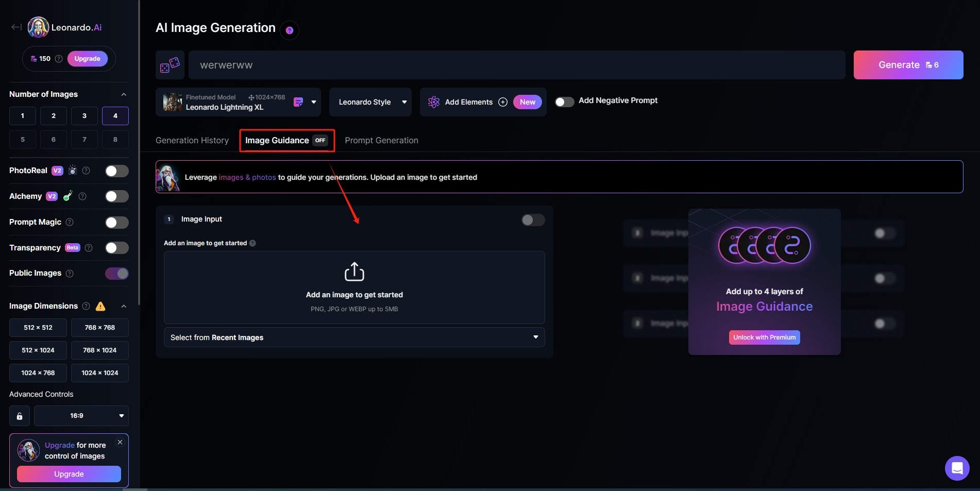This screenshot has width=980, height=491.
Task: Click the Image Dimensions warning triangle icon
Action: tap(100, 306)
